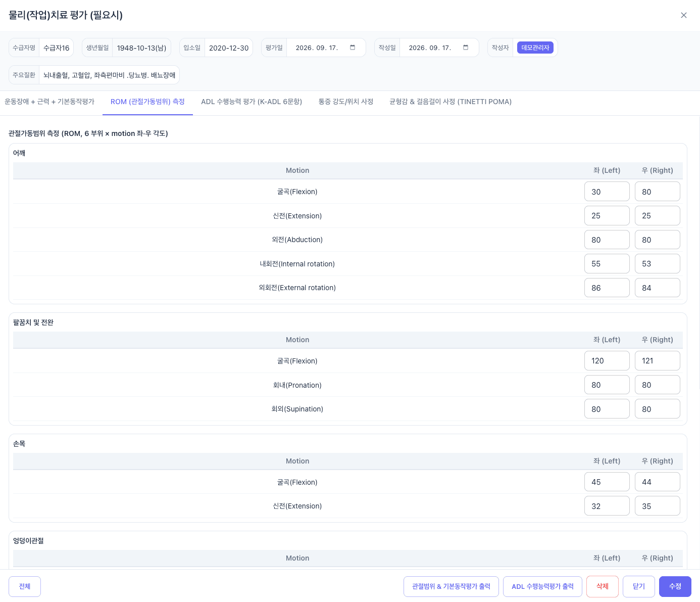The height and width of the screenshot is (602, 700).
Task: Edit elbow 굴곡(Flexion) left value 120
Action: (607, 361)
